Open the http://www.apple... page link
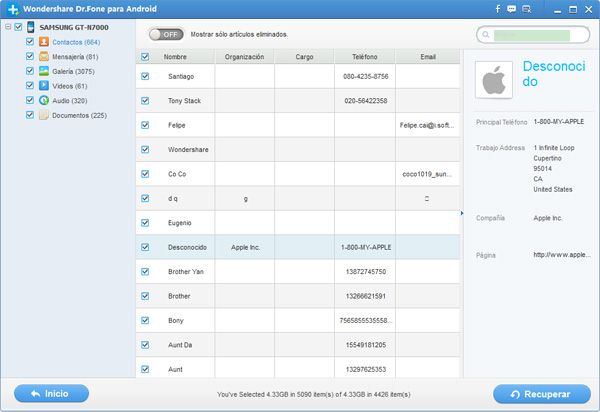 pyautogui.click(x=562, y=254)
